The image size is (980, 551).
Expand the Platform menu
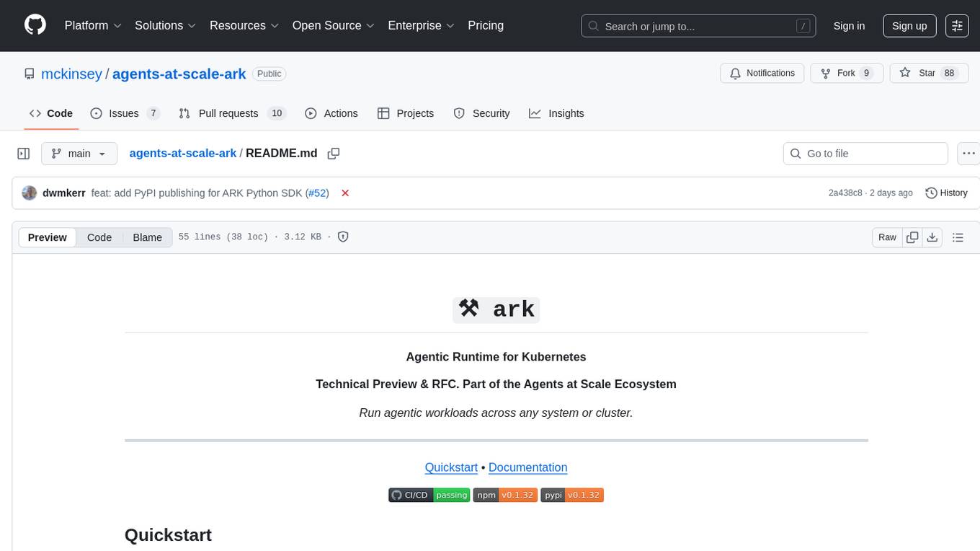tap(93, 25)
